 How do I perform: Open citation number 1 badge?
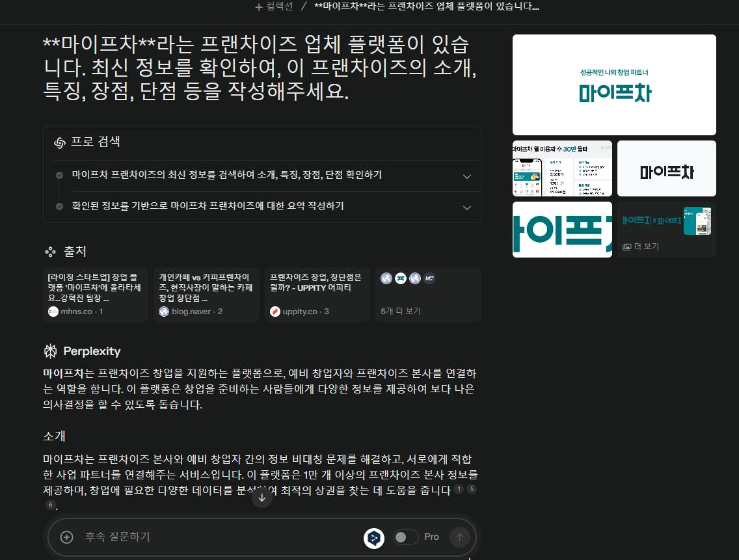pyautogui.click(x=459, y=489)
